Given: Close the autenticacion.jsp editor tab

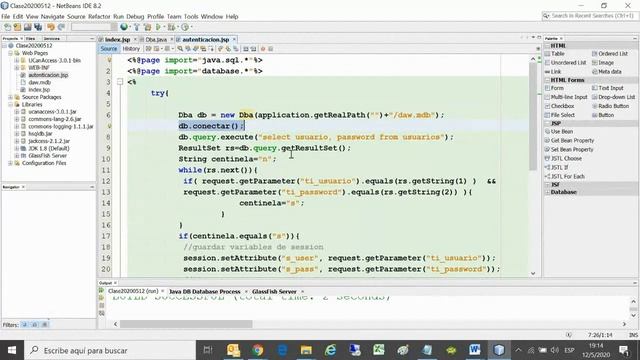Looking at the screenshot, I should tap(234, 40).
